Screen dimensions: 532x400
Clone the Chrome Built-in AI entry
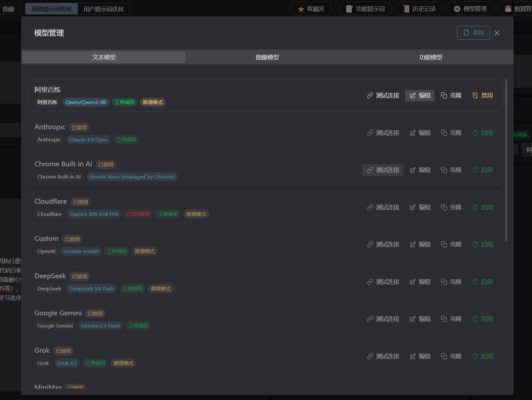pos(451,170)
